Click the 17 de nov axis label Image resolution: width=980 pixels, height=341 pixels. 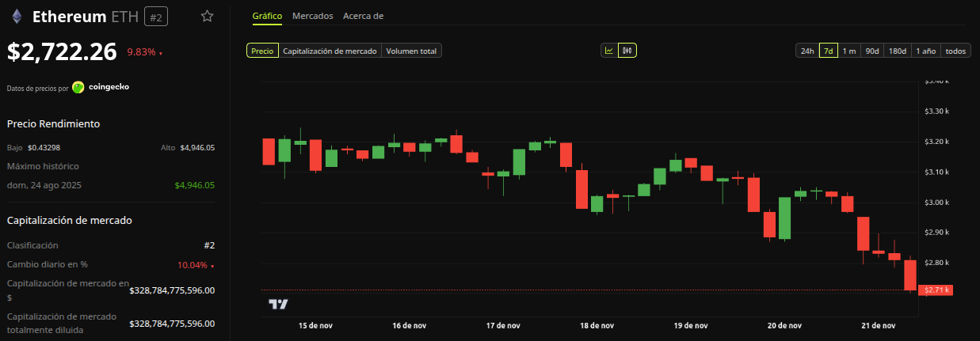point(503,325)
